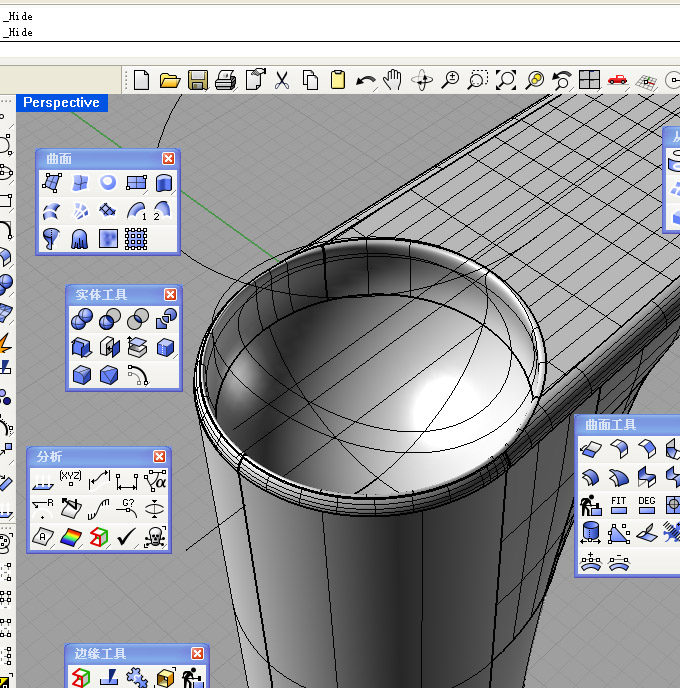Click Show Edges cube in 边缘工具 panel
The width and height of the screenshot is (680, 688).
(81, 677)
